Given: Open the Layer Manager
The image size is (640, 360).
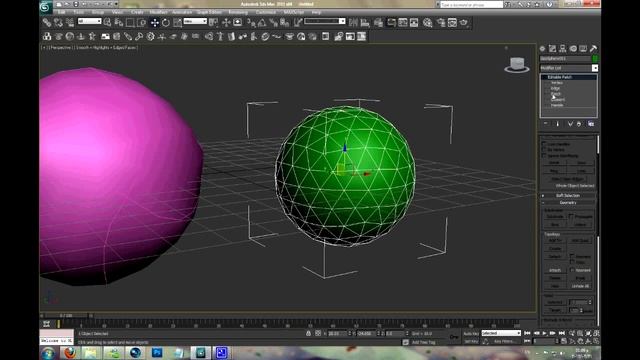Looking at the screenshot, I should click(x=378, y=22).
